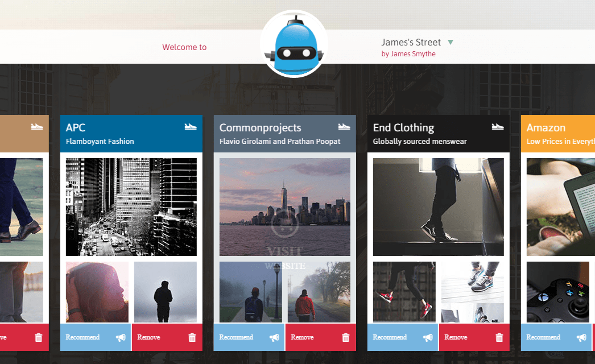Screen dimensions: 595x364
Task: Remove the APC store
Action: 167,337
